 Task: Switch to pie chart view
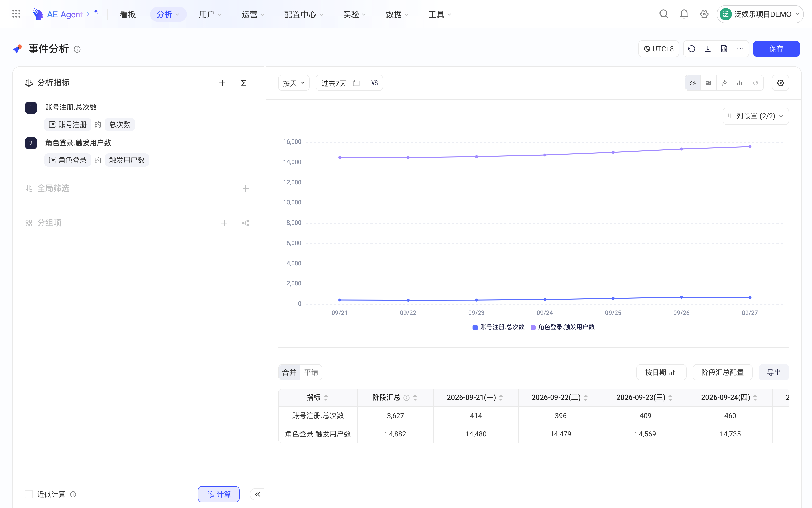tap(756, 83)
